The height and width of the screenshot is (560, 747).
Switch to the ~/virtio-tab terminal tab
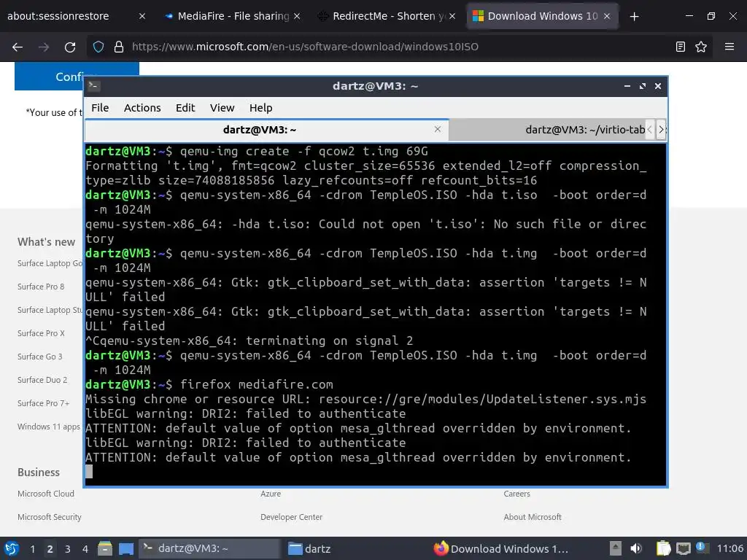[x=548, y=130]
